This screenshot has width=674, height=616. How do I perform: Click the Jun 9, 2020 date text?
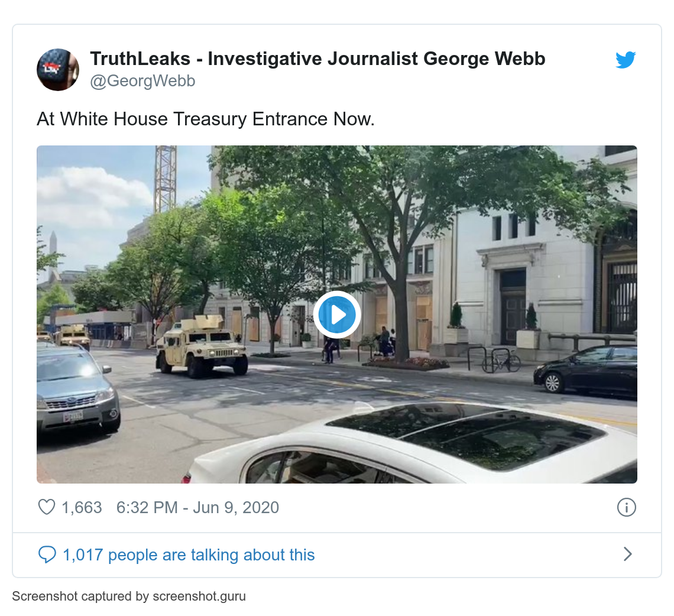pyautogui.click(x=236, y=508)
